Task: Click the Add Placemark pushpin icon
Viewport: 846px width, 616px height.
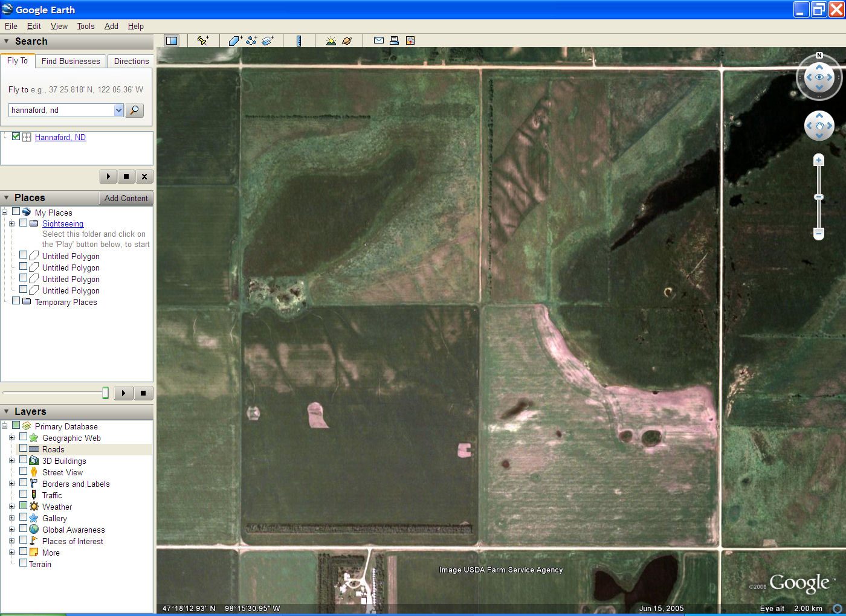Action: (x=203, y=40)
